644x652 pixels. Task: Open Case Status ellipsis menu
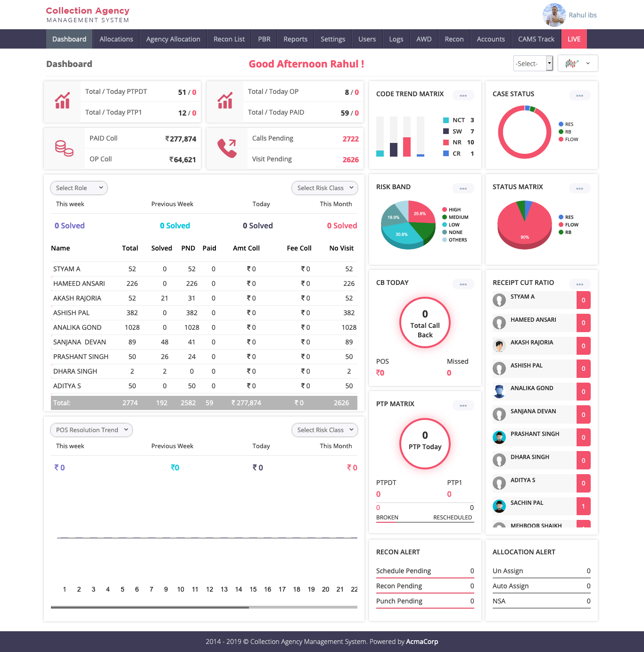[x=579, y=96]
